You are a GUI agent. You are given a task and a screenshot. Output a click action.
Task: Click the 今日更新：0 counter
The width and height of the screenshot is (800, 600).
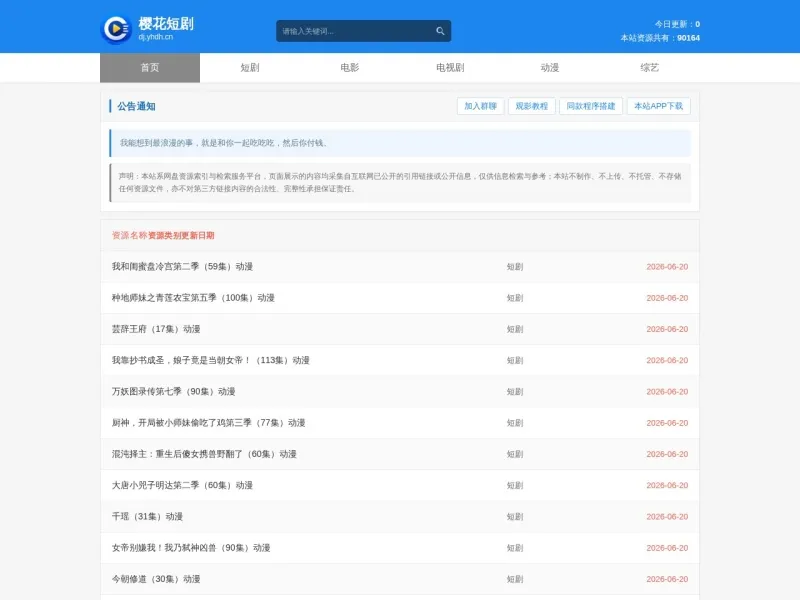point(677,24)
